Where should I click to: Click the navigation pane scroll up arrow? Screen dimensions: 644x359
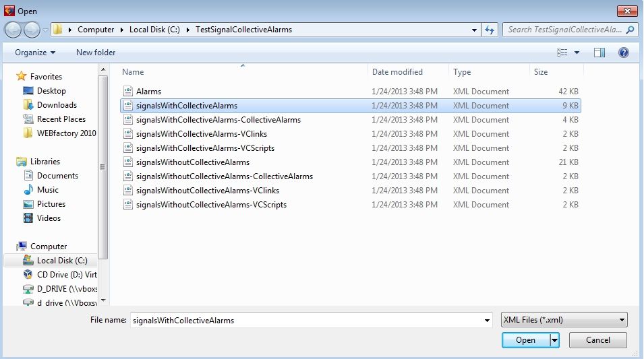click(103, 70)
